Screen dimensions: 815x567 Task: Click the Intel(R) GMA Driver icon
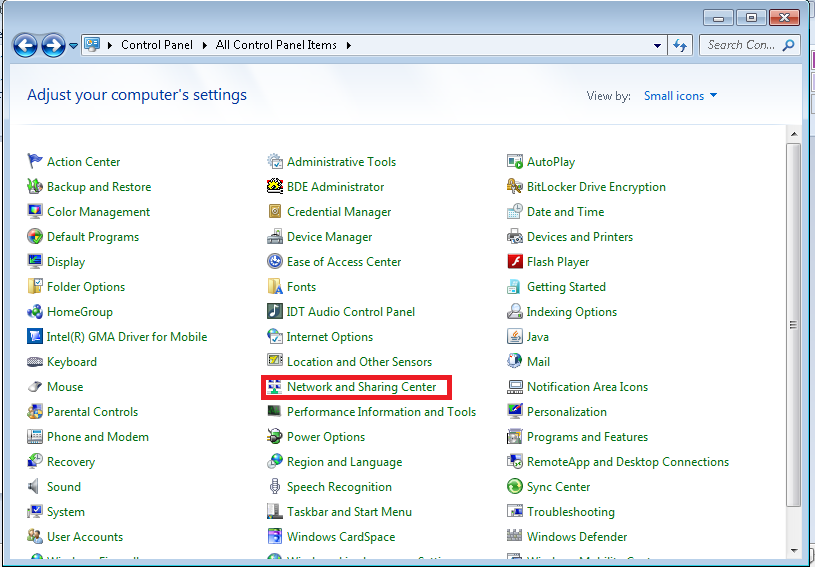pyautogui.click(x=35, y=336)
